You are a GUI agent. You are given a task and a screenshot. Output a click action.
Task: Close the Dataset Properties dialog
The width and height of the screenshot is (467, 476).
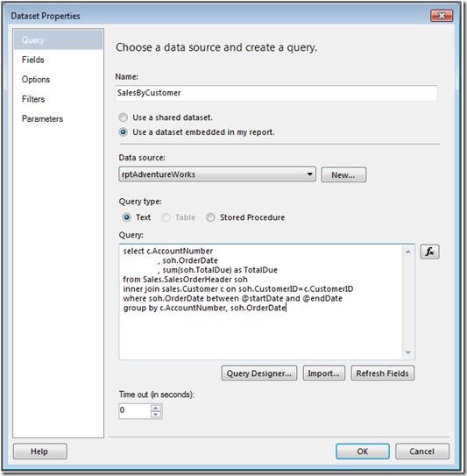point(442,16)
